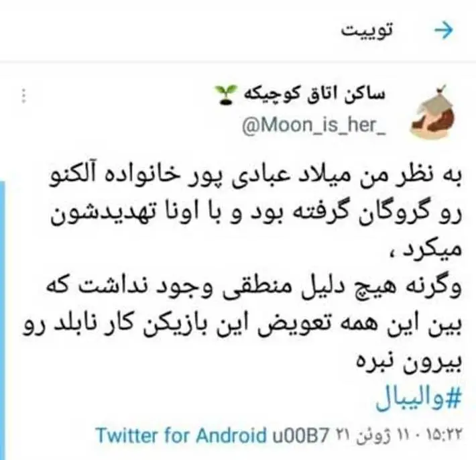Tap the blue vertical bar at left edge
Screen dimensions: 476x460
[3, 320]
